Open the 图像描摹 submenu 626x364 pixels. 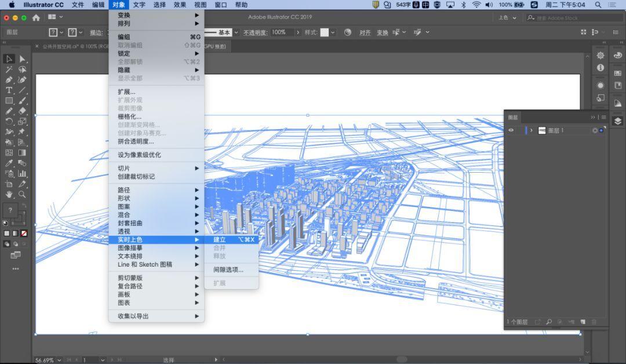click(x=156, y=248)
